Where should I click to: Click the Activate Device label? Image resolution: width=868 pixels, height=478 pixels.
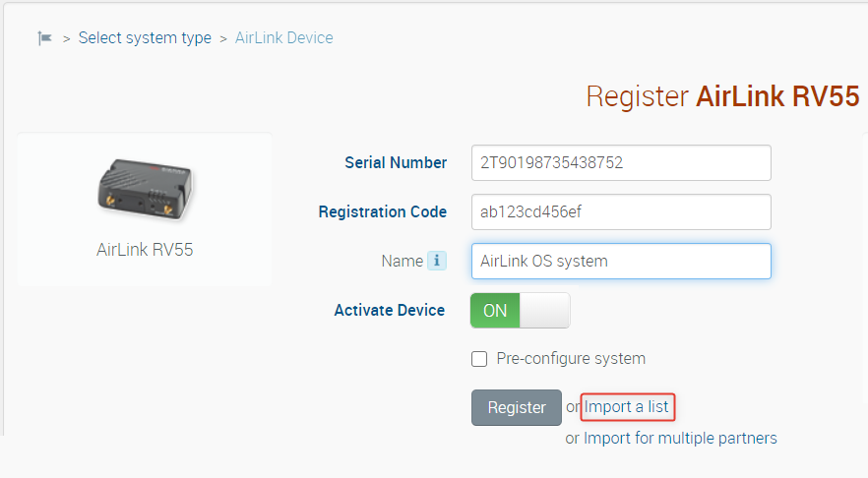pos(390,311)
